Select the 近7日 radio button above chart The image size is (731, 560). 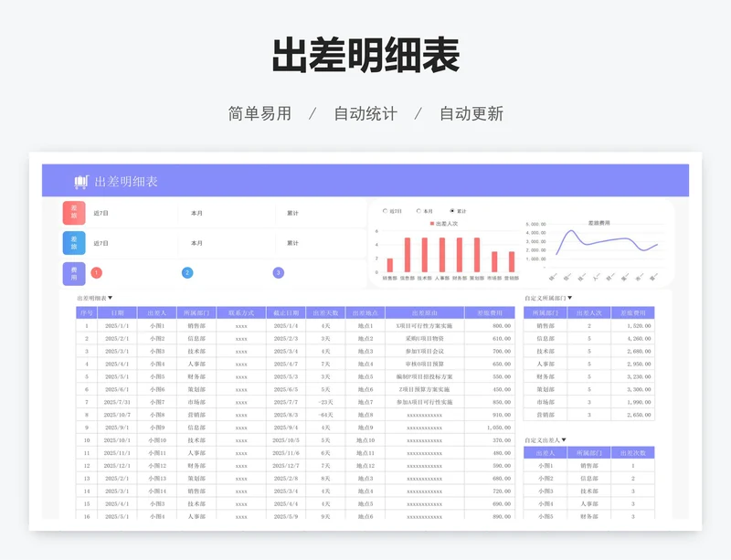[385, 211]
